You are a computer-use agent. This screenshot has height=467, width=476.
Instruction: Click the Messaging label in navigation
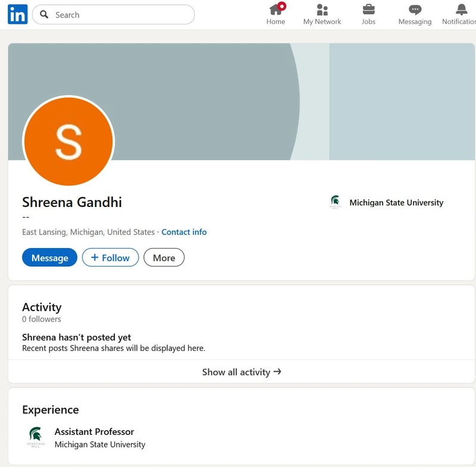click(x=415, y=22)
